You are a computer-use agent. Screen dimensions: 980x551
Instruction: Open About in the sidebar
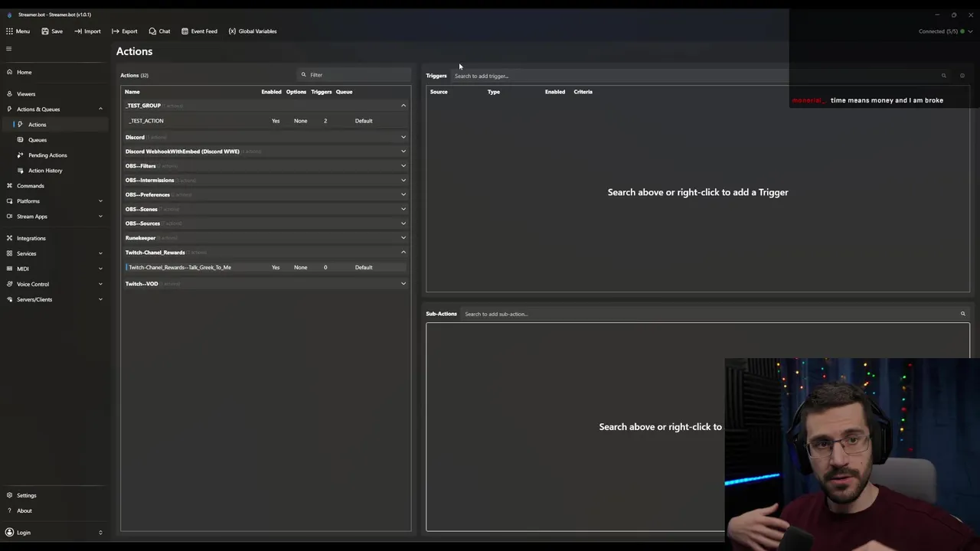pyautogui.click(x=54, y=510)
